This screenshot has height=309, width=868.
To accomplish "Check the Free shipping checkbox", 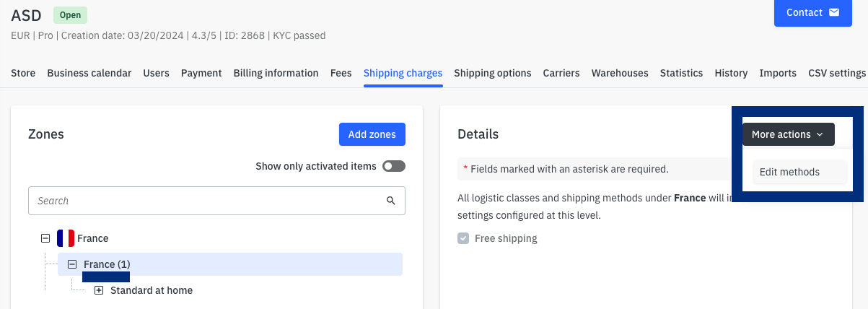I will (x=463, y=238).
